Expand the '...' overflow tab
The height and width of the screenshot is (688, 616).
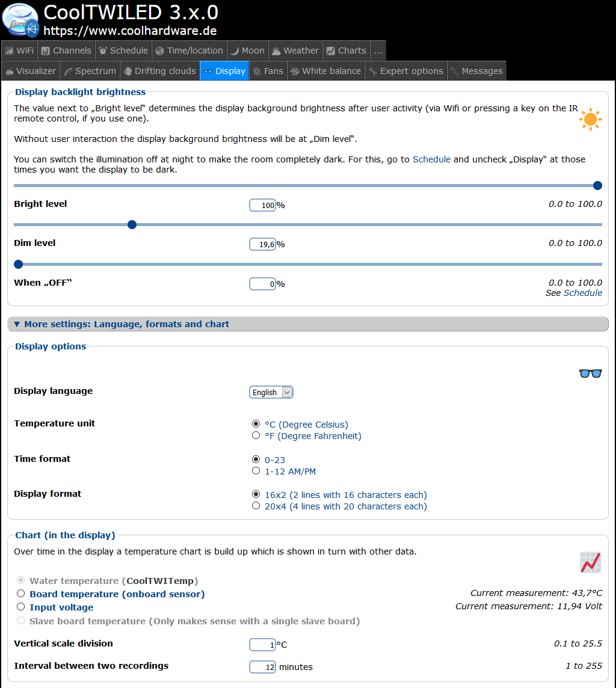378,51
